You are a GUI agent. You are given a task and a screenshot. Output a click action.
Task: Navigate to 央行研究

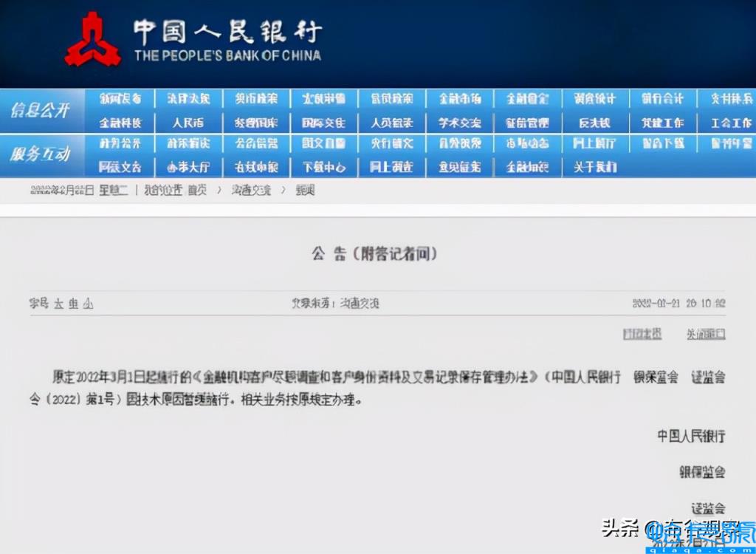(391, 143)
